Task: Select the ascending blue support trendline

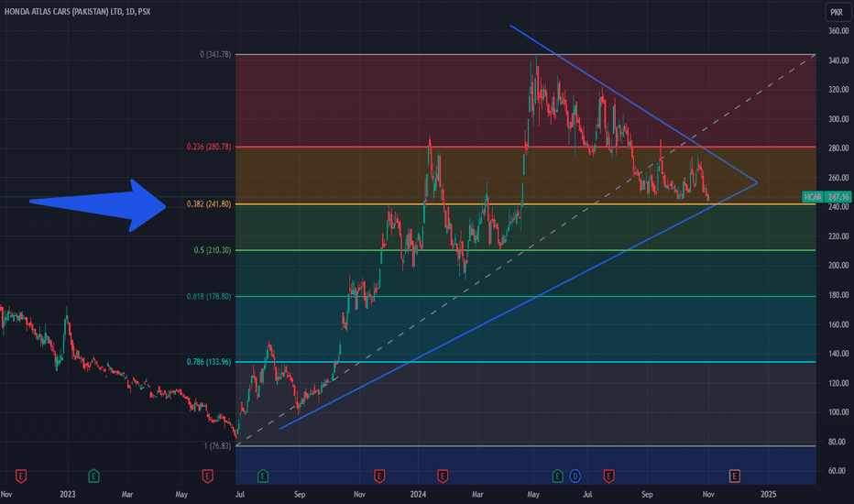Action: (x=518, y=306)
